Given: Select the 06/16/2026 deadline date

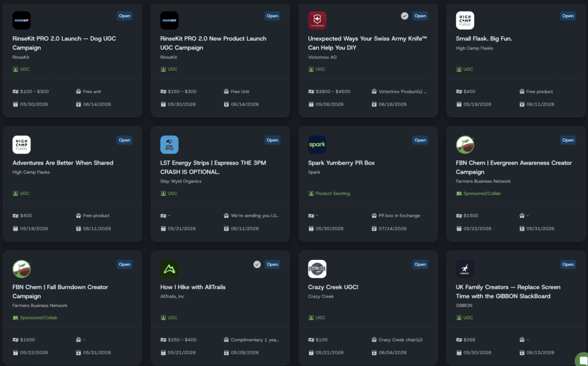Looking at the screenshot, I should pos(393,104).
